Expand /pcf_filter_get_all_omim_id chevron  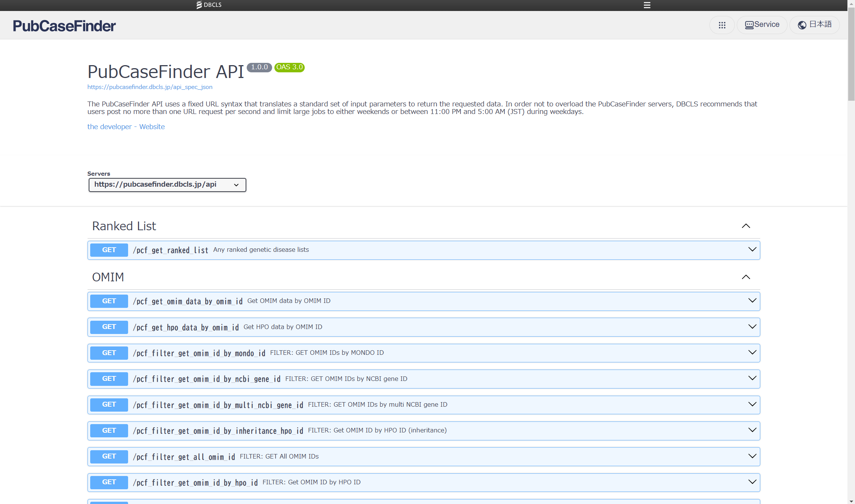tap(752, 456)
